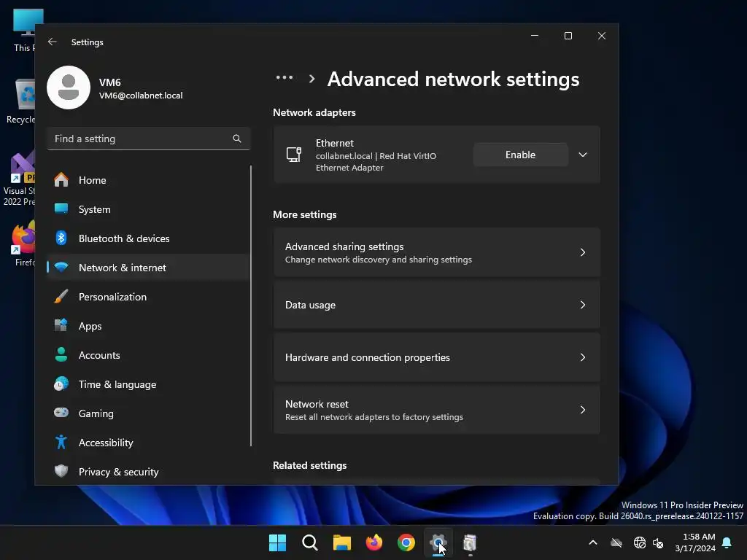747x560 pixels.
Task: Open the clock and date flyout
Action: tap(695, 542)
